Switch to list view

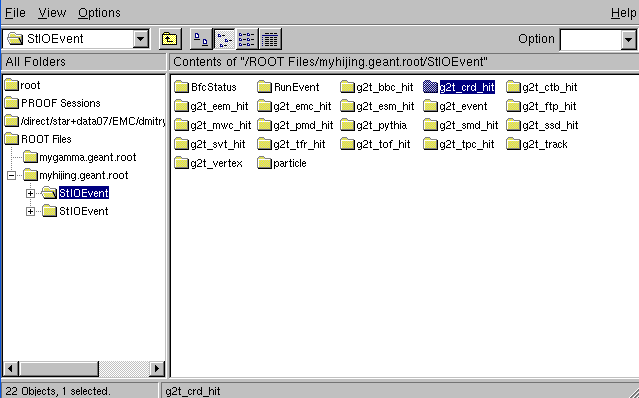coord(247,39)
